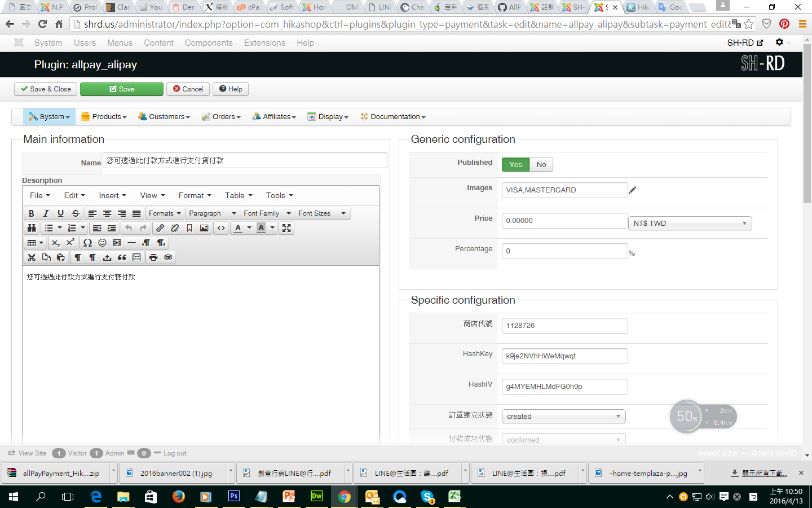Expand the HikaShop Orders menu
Viewport: 812px width, 508px height.
click(222, 117)
